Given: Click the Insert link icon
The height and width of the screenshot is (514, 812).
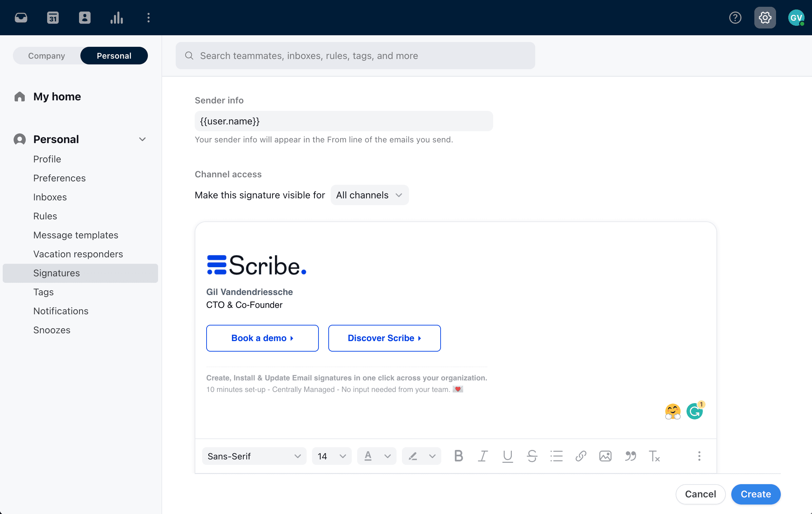Looking at the screenshot, I should tap(582, 455).
